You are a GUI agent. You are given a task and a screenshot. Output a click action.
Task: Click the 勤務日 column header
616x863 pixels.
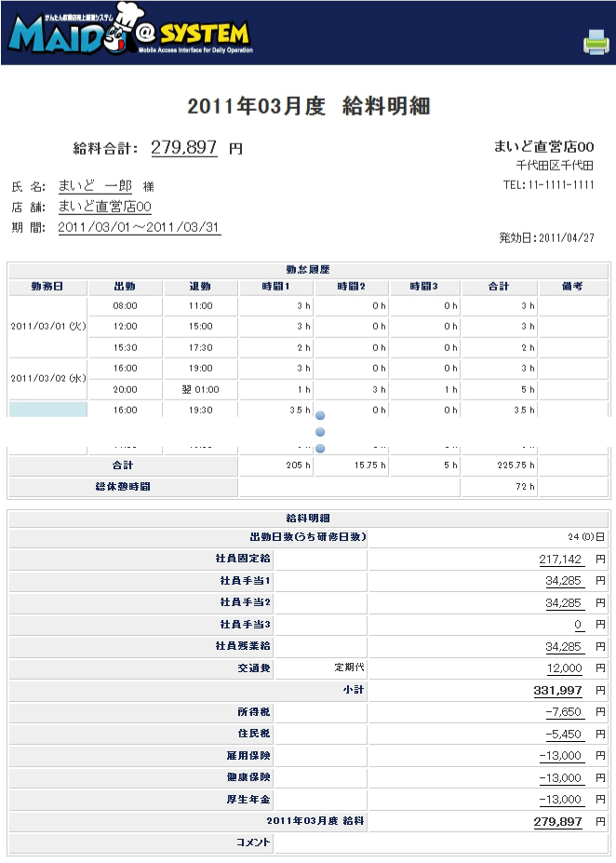(47, 287)
